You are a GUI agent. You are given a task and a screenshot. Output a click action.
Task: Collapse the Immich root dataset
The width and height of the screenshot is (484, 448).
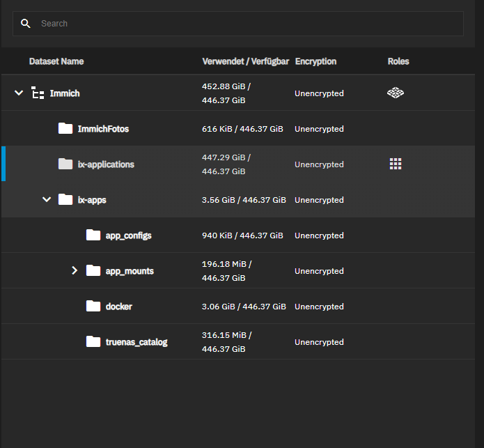(x=19, y=93)
